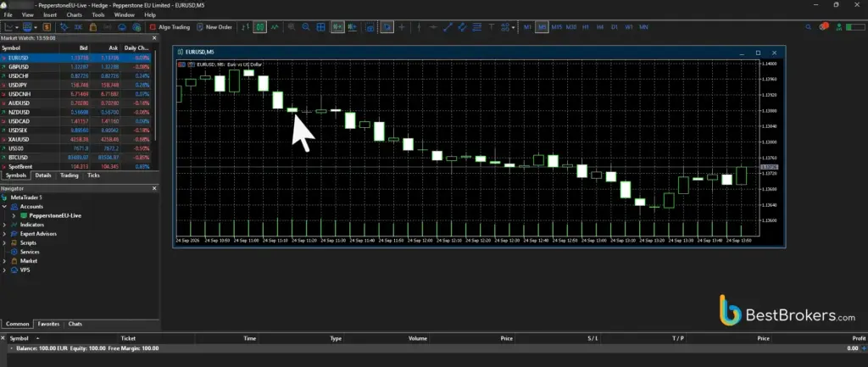Open the VPS cloud icon
The image size is (868, 367).
coord(122,26)
